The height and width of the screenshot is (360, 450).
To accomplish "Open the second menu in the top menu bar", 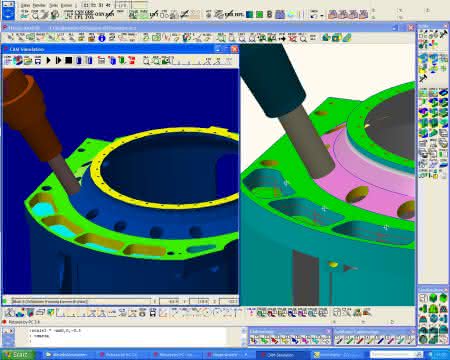I will tap(39, 5).
